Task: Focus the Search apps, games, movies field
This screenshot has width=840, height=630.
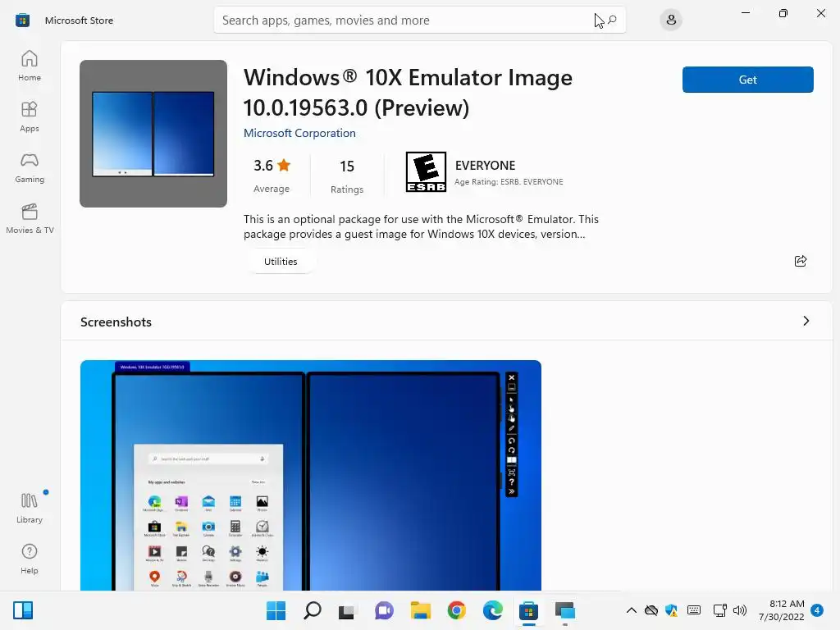Action: (x=419, y=21)
